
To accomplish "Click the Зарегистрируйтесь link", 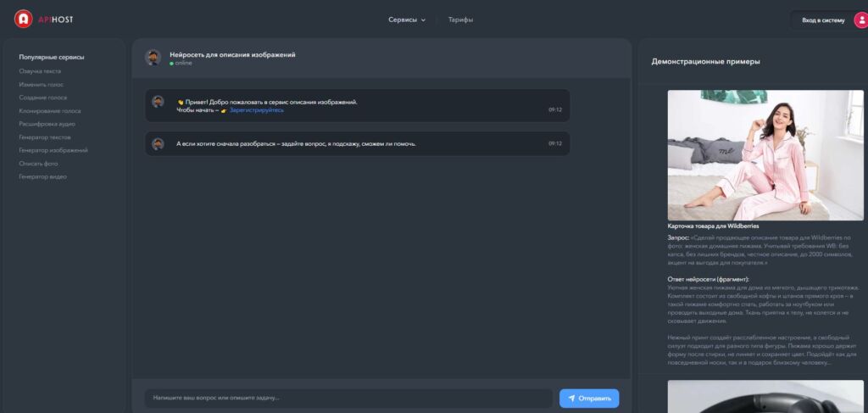I will pos(257,110).
